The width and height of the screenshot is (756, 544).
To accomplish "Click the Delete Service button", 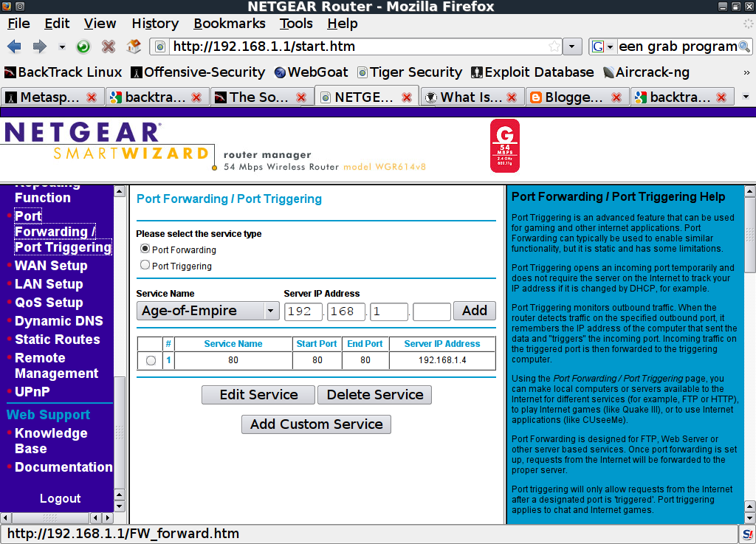I will [x=374, y=395].
